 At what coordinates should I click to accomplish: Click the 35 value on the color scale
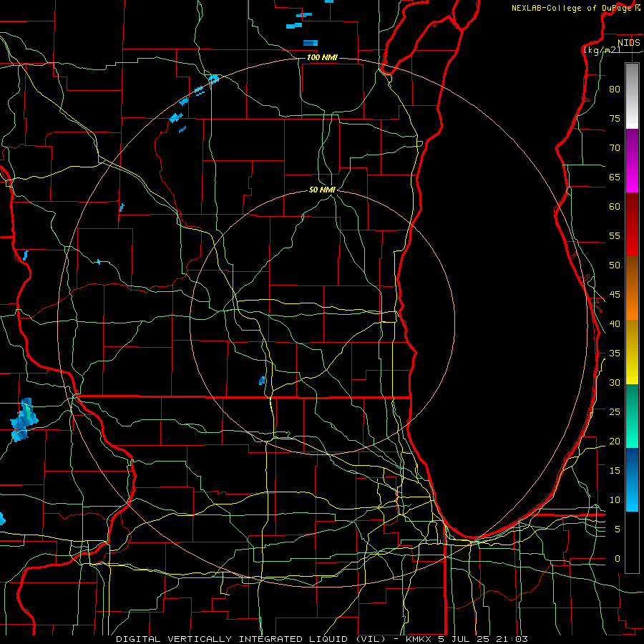pyautogui.click(x=615, y=353)
